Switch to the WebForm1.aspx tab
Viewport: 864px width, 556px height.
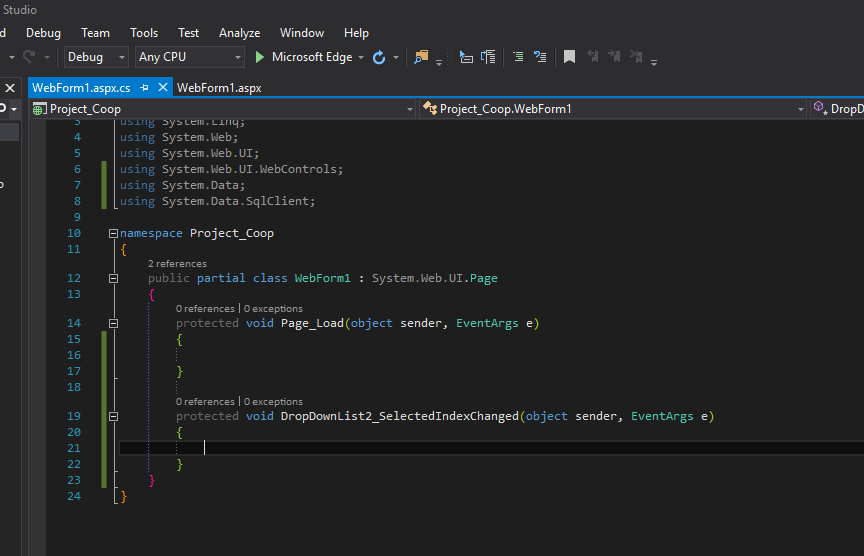tap(219, 88)
